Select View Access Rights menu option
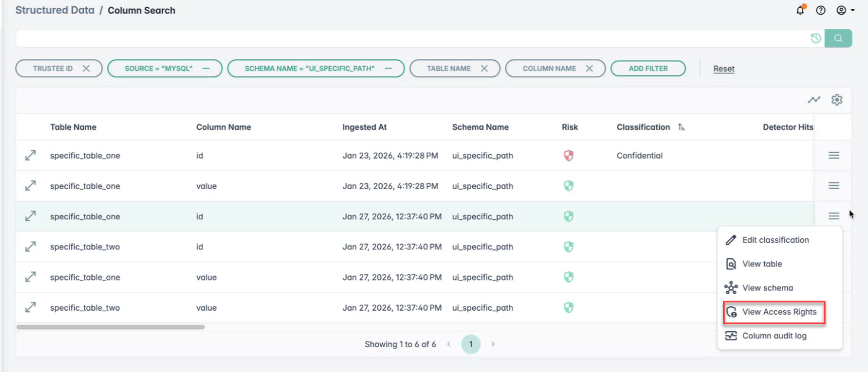Image resolution: width=868 pixels, height=372 pixels. coord(778,312)
